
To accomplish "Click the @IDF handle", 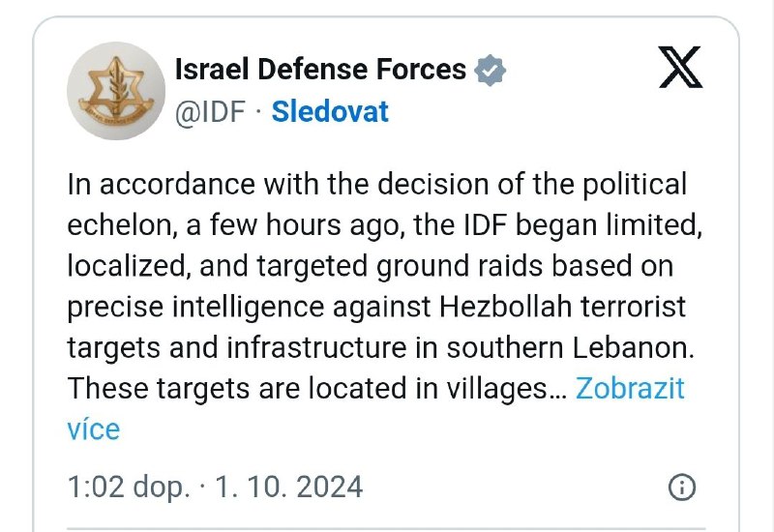I will point(210,112).
